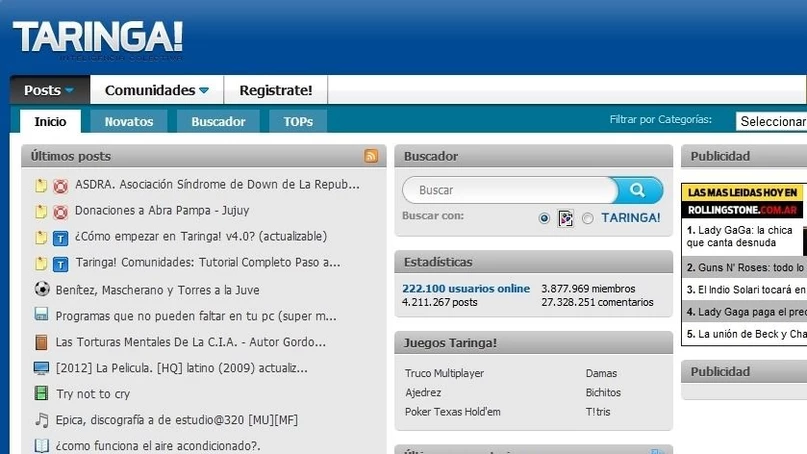Open post Las Torturas Mentales De La C.I.A.
The width and height of the screenshot is (807, 454).
click(190, 342)
